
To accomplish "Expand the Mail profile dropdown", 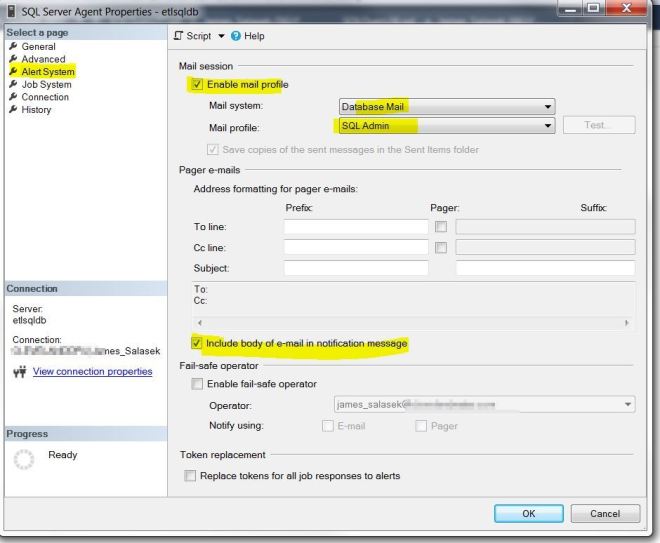I will click(547, 126).
